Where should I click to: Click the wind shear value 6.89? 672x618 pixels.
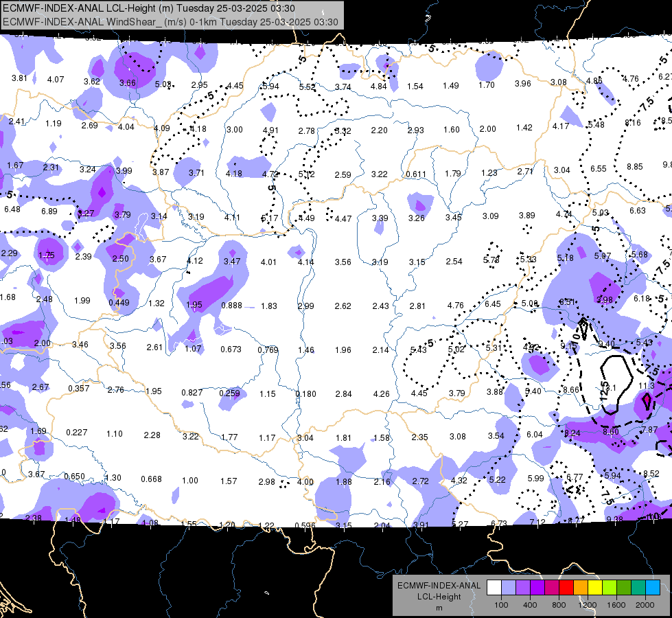tap(49, 211)
